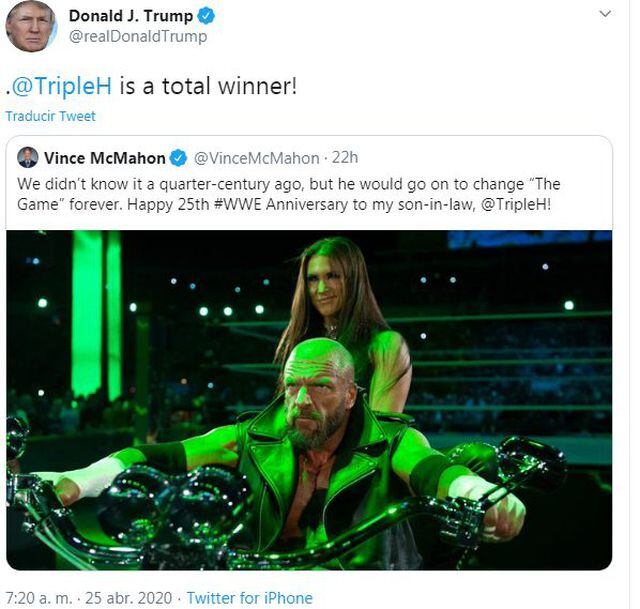Screen dimensions: 640x609
Task: Open the Donald J. Trump display name
Action: 131,16
